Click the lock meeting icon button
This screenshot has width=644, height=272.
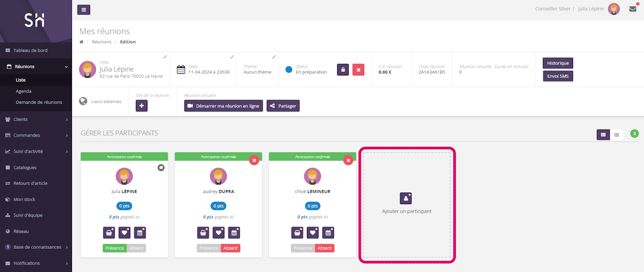[x=343, y=70]
